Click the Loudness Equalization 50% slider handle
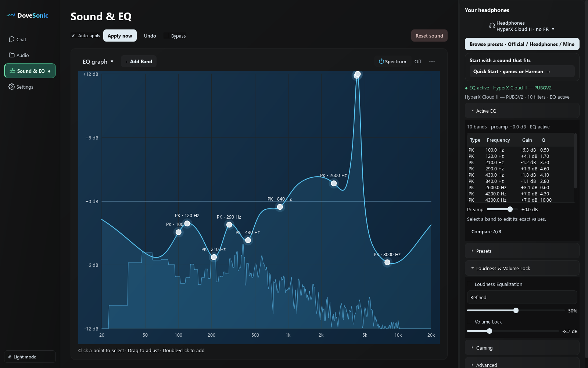 click(516, 311)
